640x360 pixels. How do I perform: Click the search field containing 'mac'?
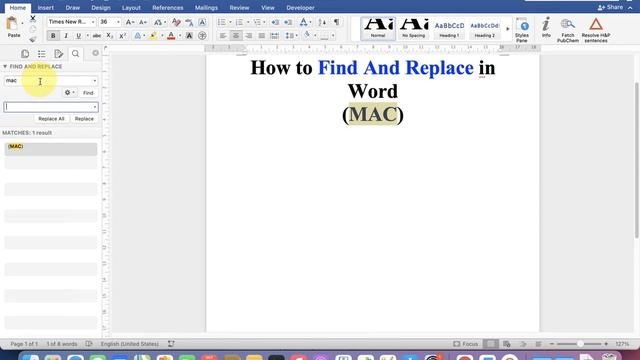point(51,81)
